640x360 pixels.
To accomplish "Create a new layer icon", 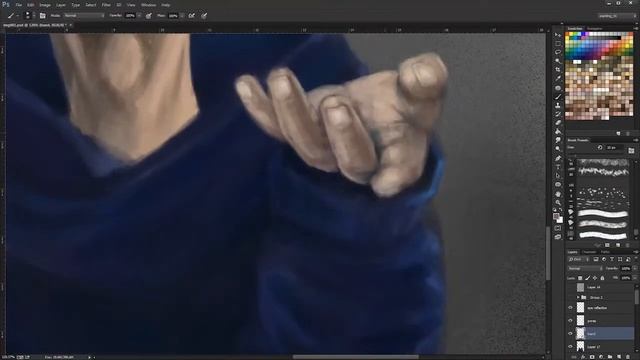I will coord(619,357).
